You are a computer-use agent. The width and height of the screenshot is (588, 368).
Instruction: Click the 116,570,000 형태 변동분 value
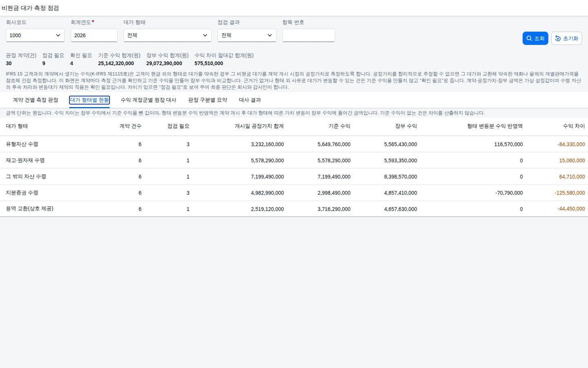point(508,144)
